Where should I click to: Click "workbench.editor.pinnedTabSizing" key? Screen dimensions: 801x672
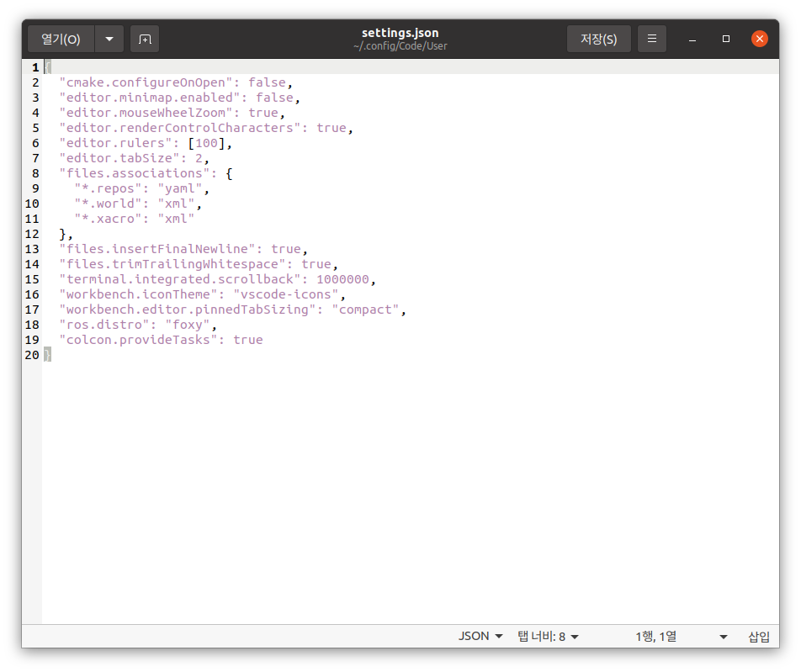tap(188, 310)
